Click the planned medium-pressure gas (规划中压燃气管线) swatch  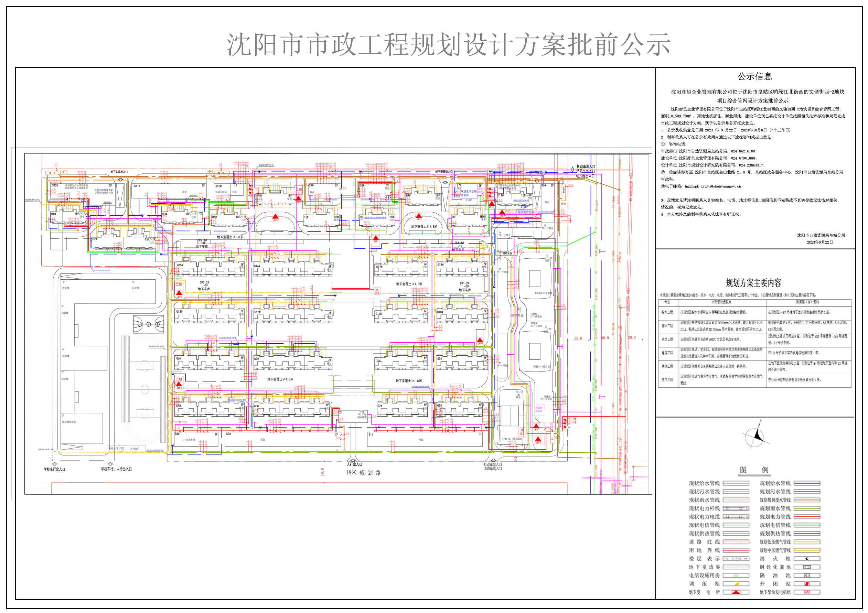click(x=807, y=550)
